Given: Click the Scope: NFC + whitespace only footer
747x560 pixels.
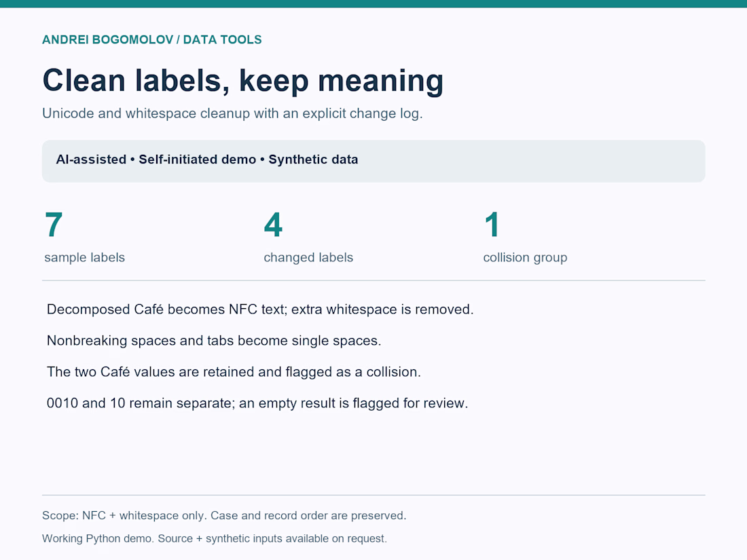Looking at the screenshot, I should [x=224, y=516].
